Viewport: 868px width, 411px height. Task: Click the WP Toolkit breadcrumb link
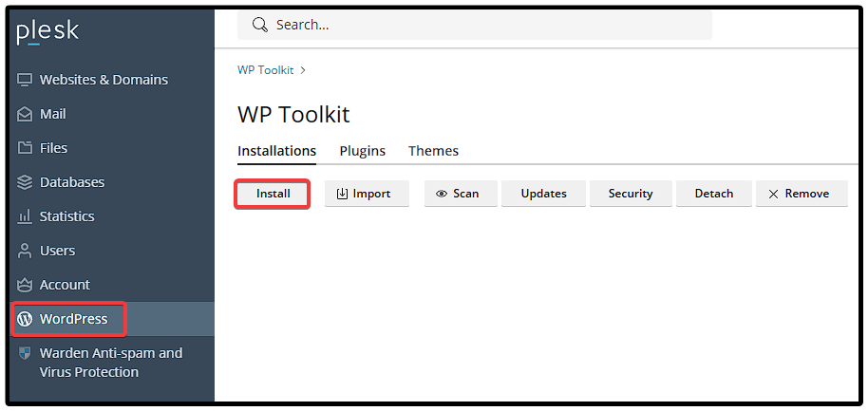point(266,70)
